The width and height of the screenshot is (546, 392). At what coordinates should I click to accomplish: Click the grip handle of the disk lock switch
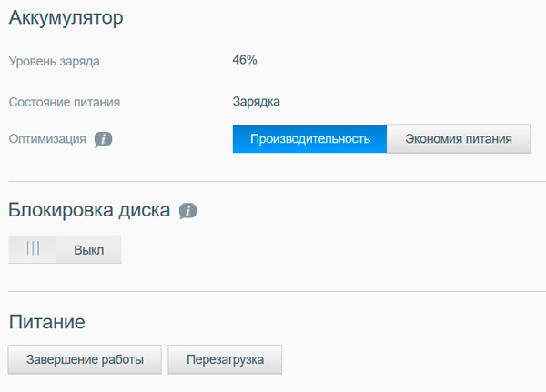click(x=33, y=249)
